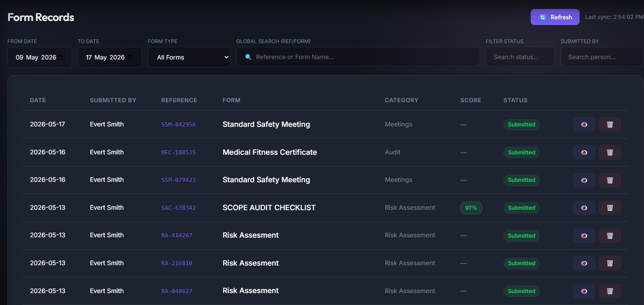Open reference link MFC-188535
644x305 pixels.
point(178,152)
